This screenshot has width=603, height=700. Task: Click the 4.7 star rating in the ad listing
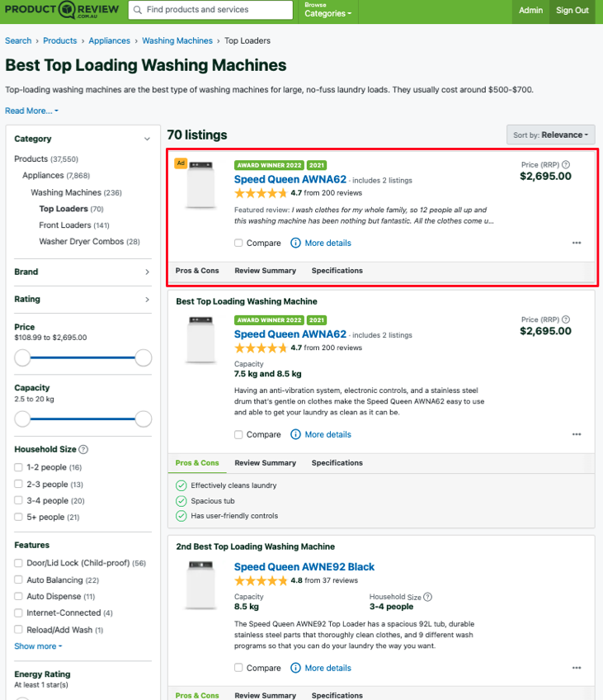[261, 193]
